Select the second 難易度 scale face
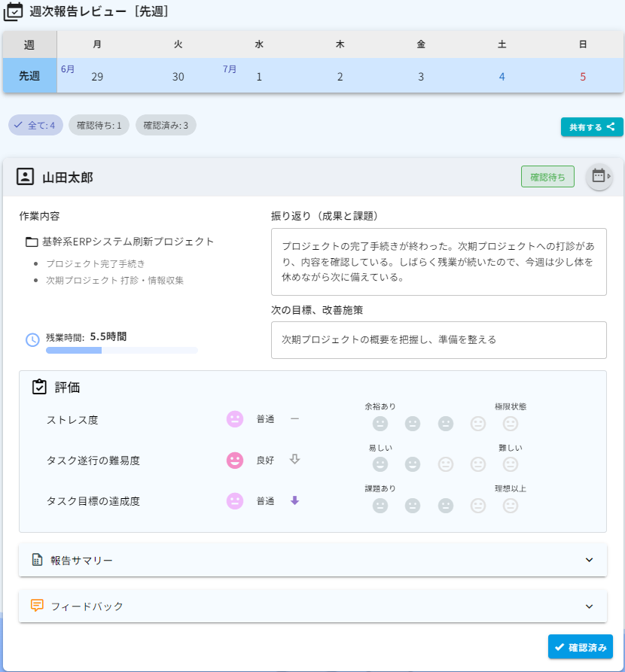This screenshot has height=672, width=625. (413, 464)
